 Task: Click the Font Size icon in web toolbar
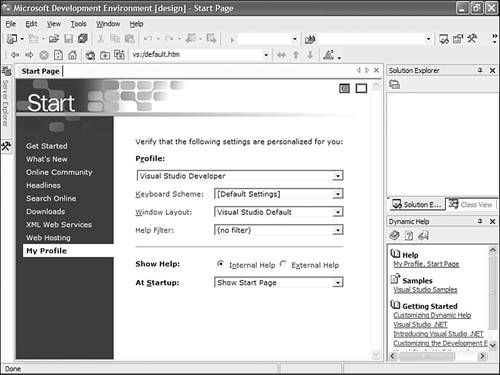pyautogui.click(x=328, y=55)
